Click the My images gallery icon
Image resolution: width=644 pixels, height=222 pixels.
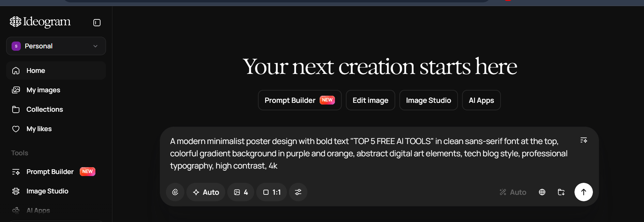pos(16,90)
